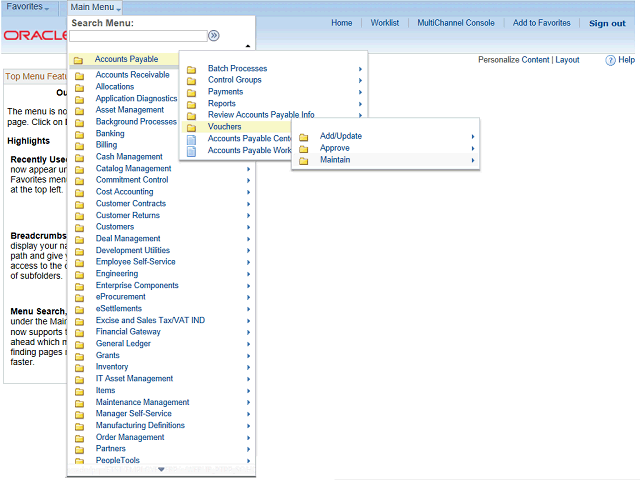
Task: Open the Favorites dropdown menu
Action: [x=28, y=7]
